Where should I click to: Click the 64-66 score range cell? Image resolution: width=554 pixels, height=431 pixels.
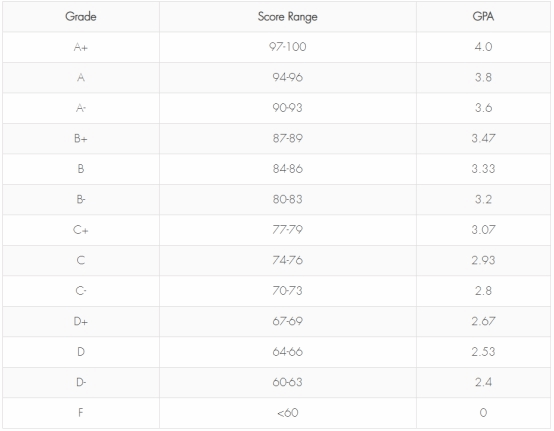[x=288, y=352]
